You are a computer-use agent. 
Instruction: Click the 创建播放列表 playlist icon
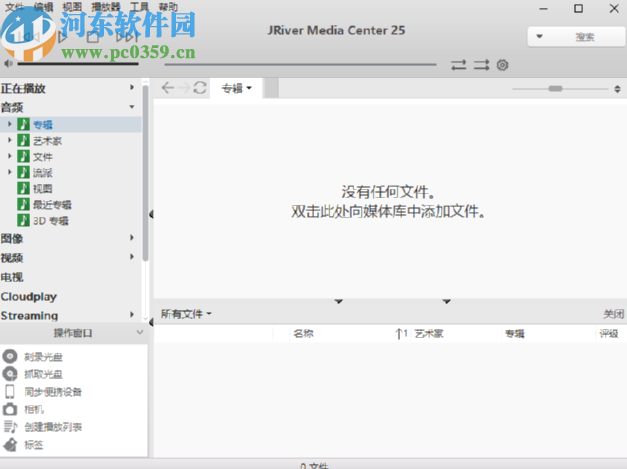[x=10, y=427]
